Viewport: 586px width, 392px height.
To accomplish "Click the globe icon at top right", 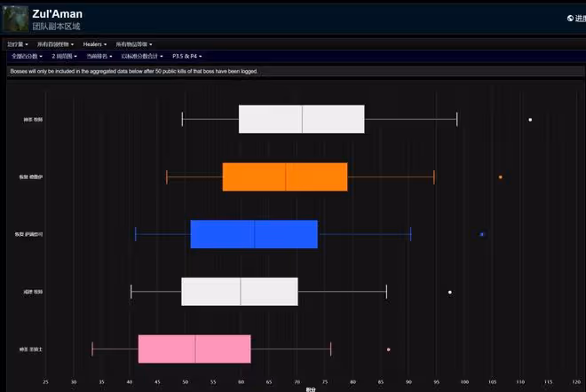I will (x=570, y=18).
